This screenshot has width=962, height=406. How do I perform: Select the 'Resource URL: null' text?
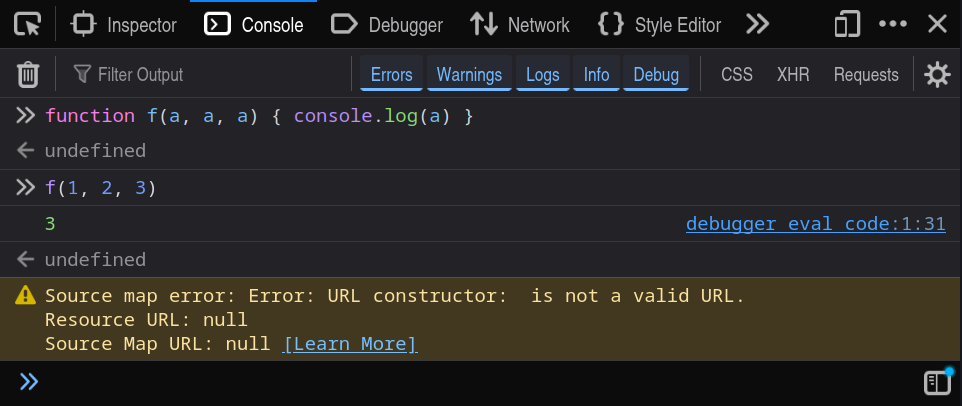[x=146, y=320]
